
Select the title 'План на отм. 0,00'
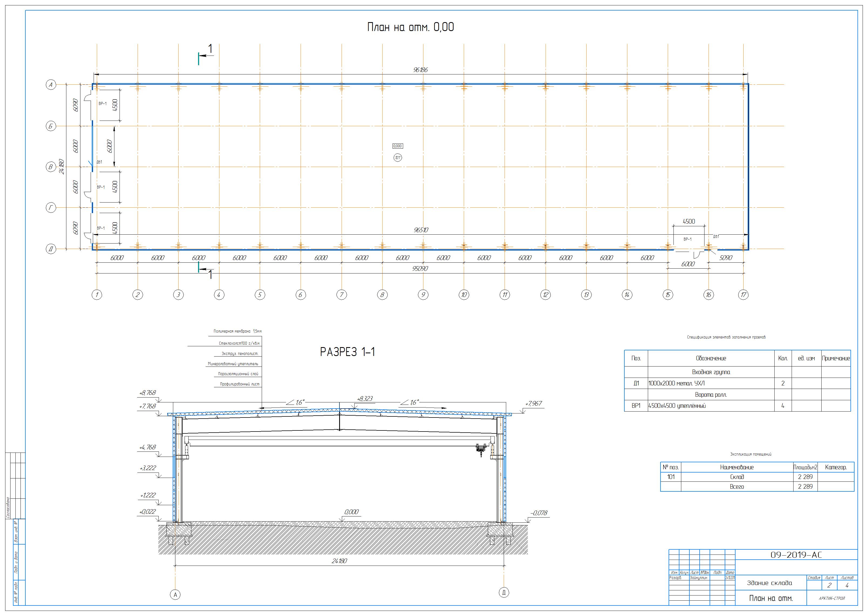click(x=410, y=27)
